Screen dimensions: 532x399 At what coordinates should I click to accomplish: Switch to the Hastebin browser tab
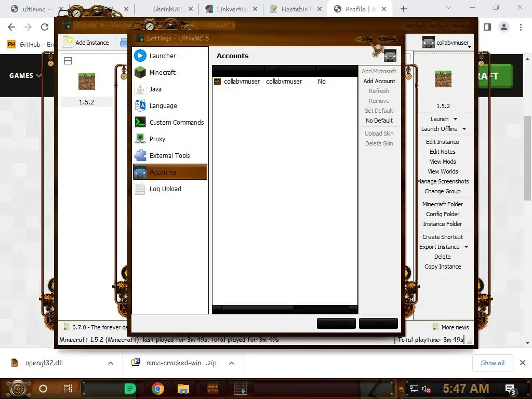(295, 9)
